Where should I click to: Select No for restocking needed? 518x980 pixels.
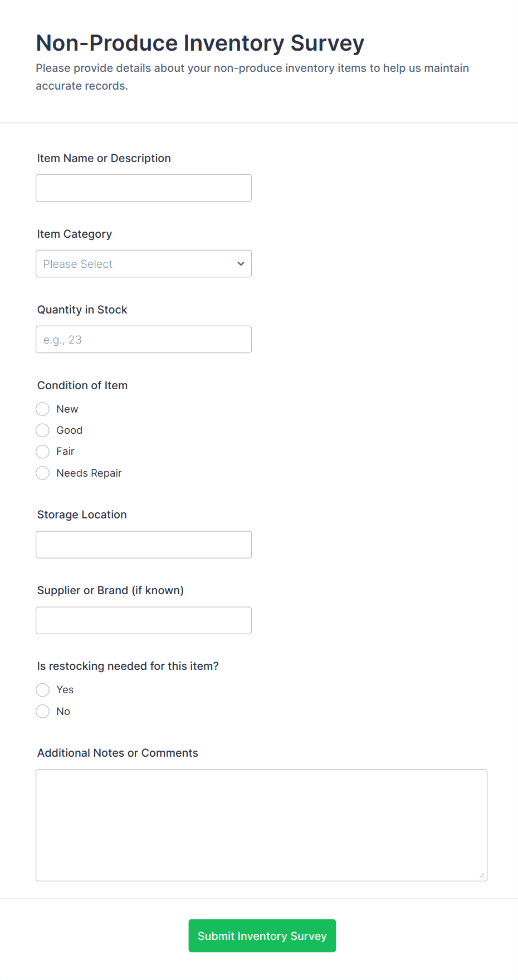[42, 711]
